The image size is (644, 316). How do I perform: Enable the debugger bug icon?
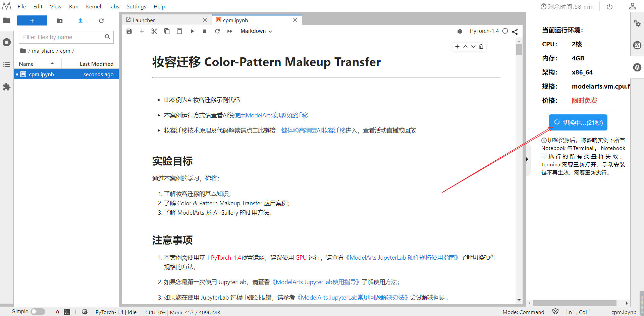click(460, 31)
